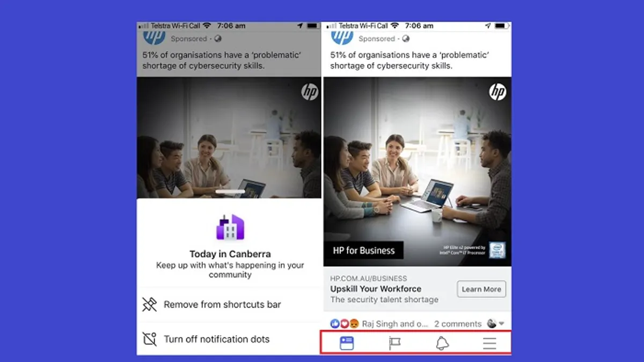Viewport: 644px width, 362px height.
Task: Click the globe audience icon in right screen
Action: (406, 39)
